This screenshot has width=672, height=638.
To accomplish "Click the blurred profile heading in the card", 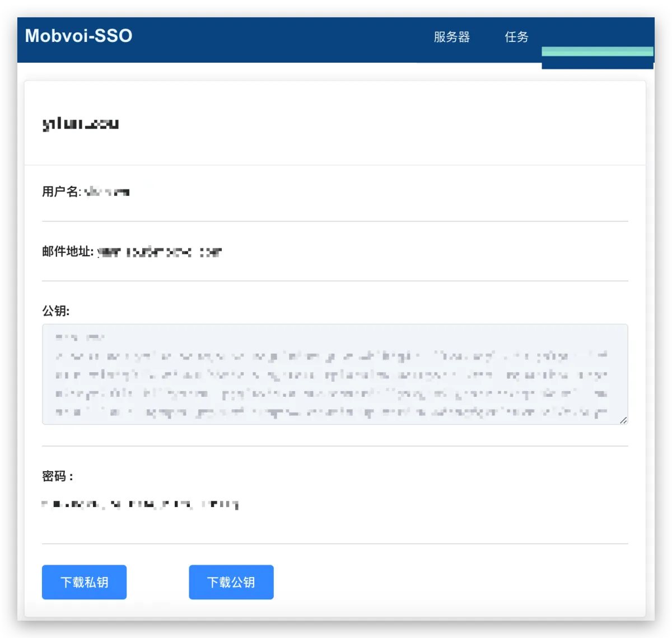I will [x=81, y=124].
